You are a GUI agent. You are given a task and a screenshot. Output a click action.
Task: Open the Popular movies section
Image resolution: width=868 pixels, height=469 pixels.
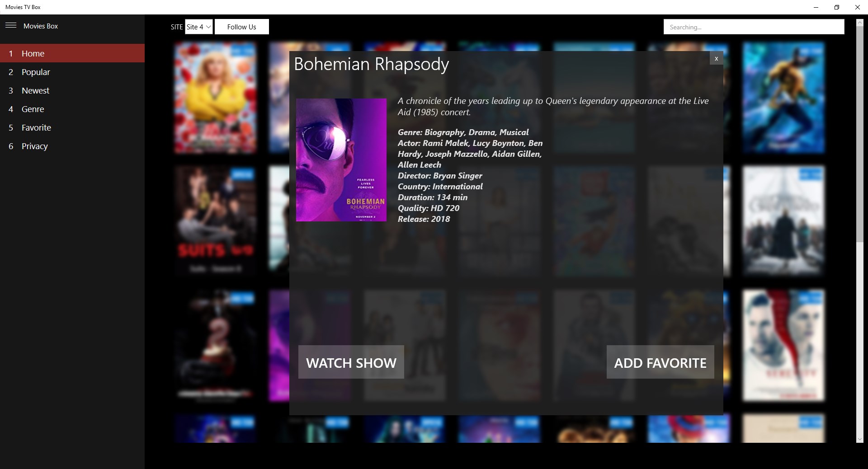pos(72,72)
